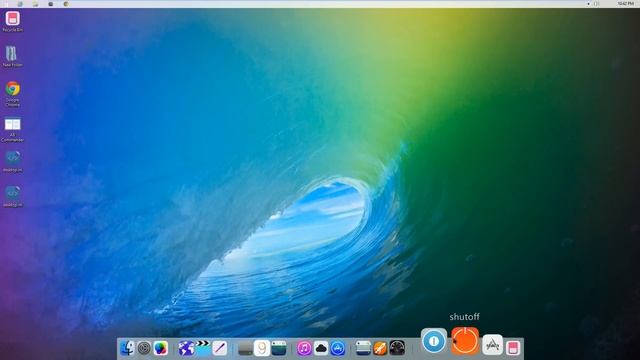The image size is (640, 360).
Task: Open the blue App Store icon
Action: [338, 348]
